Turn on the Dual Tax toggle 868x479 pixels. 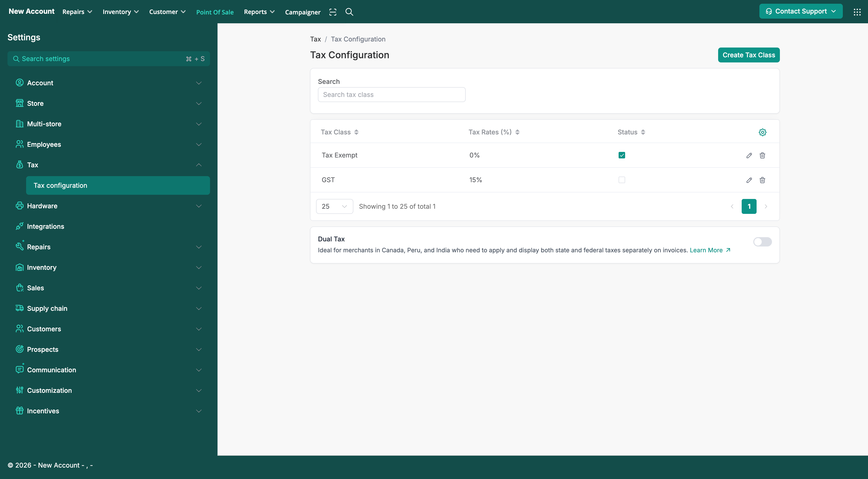click(762, 242)
